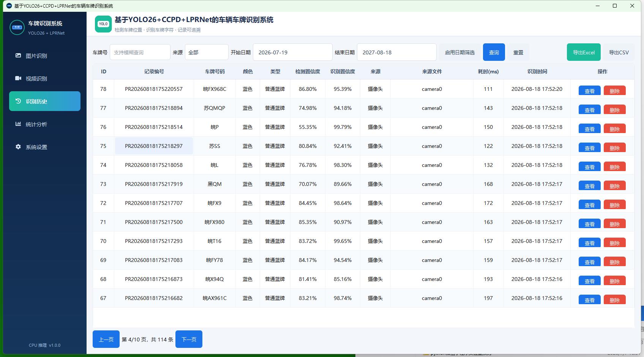
Task: View record 77 plate 苏QMQP
Action: pyautogui.click(x=589, y=110)
